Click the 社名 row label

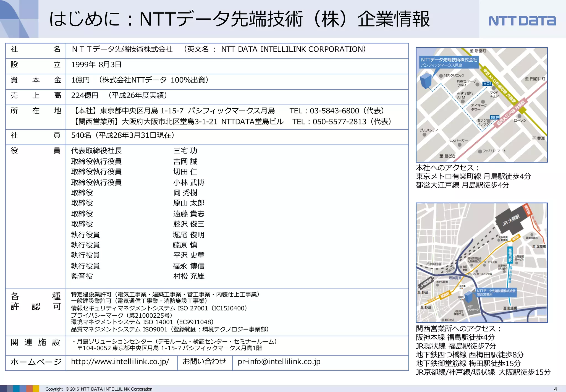click(x=36, y=49)
